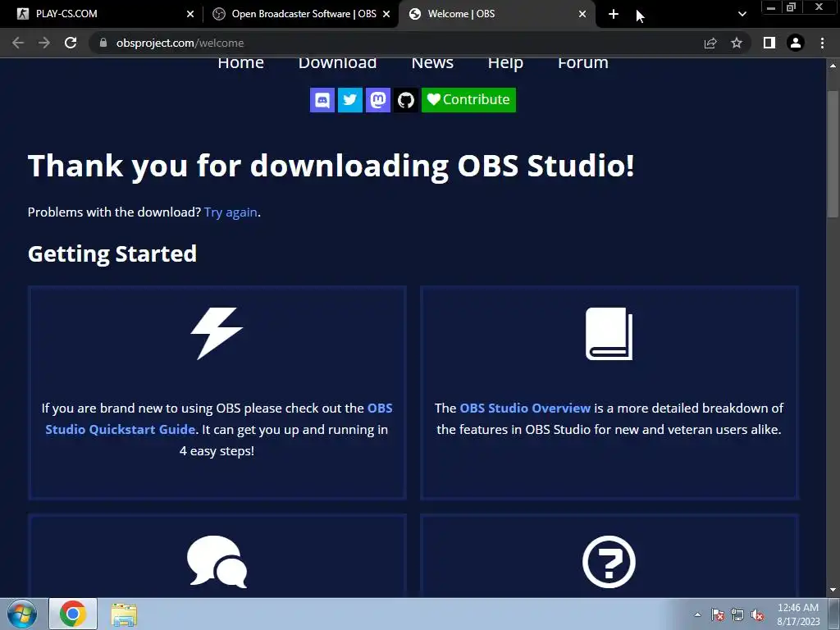Click the Try again download link
The width and height of the screenshot is (840, 630).
click(231, 212)
